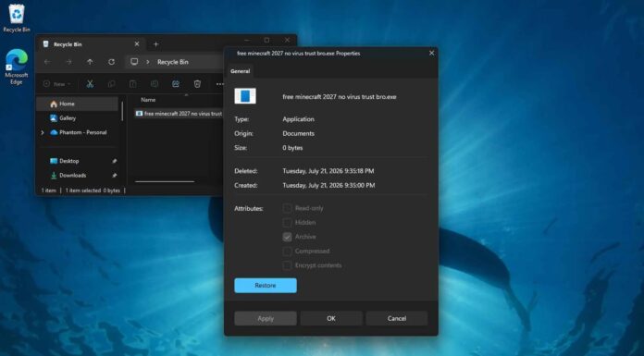The height and width of the screenshot is (356, 644).
Task: Open Phantom - Personal in the navigation pane
Action: 78,132
